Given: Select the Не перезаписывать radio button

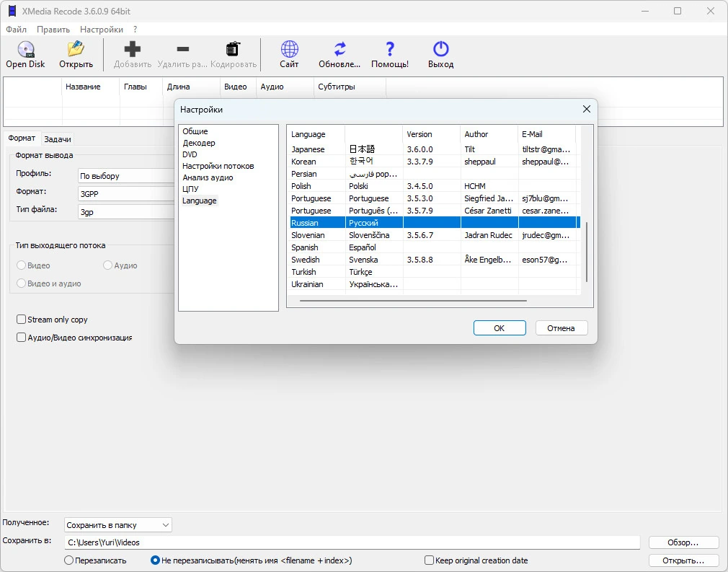Looking at the screenshot, I should pyautogui.click(x=155, y=560).
